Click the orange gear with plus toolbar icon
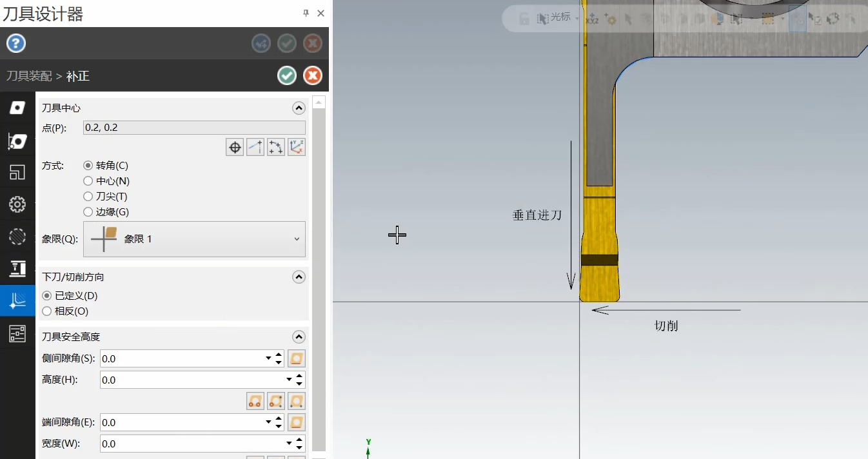 point(609,19)
